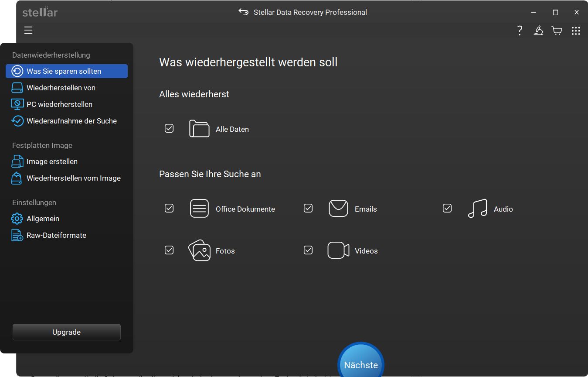Click the back arrow icon in title bar

(243, 12)
